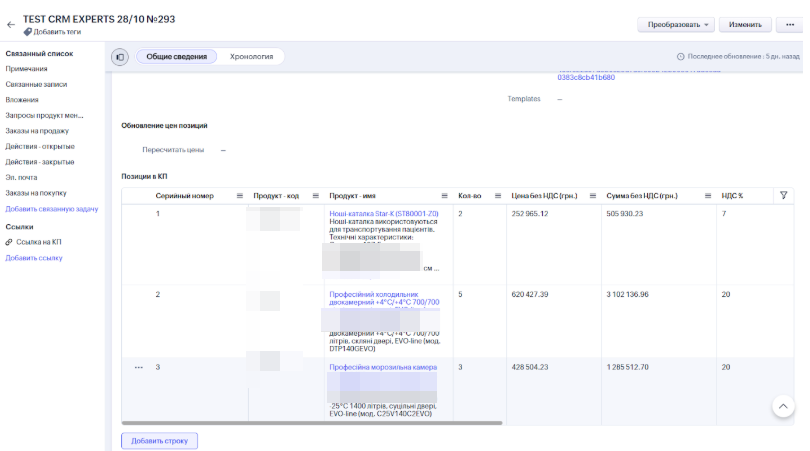Open Примечания in related list
Image resolution: width=810 pixels, height=451 pixels.
tap(26, 69)
